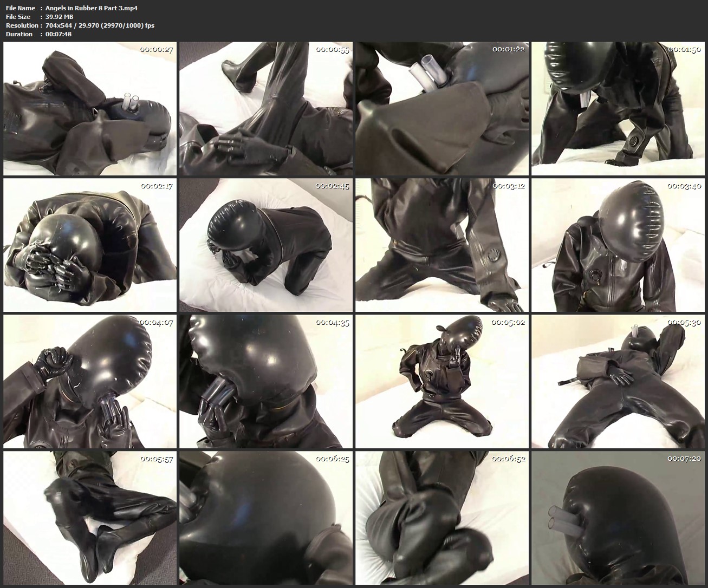The width and height of the screenshot is (708, 588).
Task: Click the file size value '39.92 MB'
Action: (60, 17)
